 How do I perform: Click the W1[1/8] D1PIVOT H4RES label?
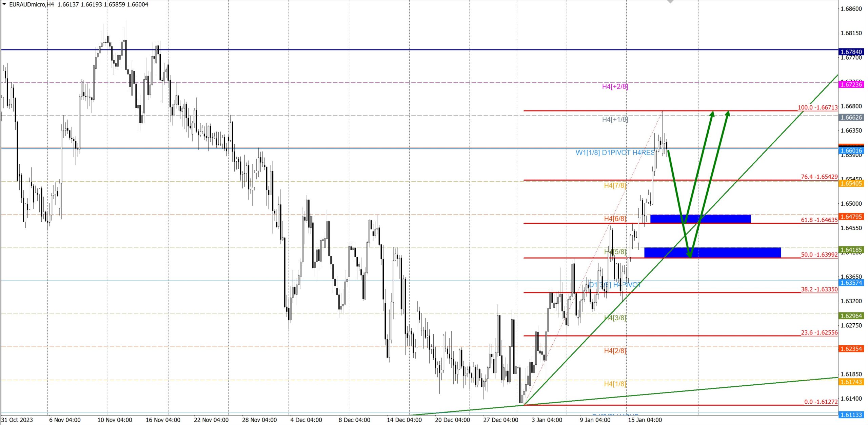[x=615, y=153]
